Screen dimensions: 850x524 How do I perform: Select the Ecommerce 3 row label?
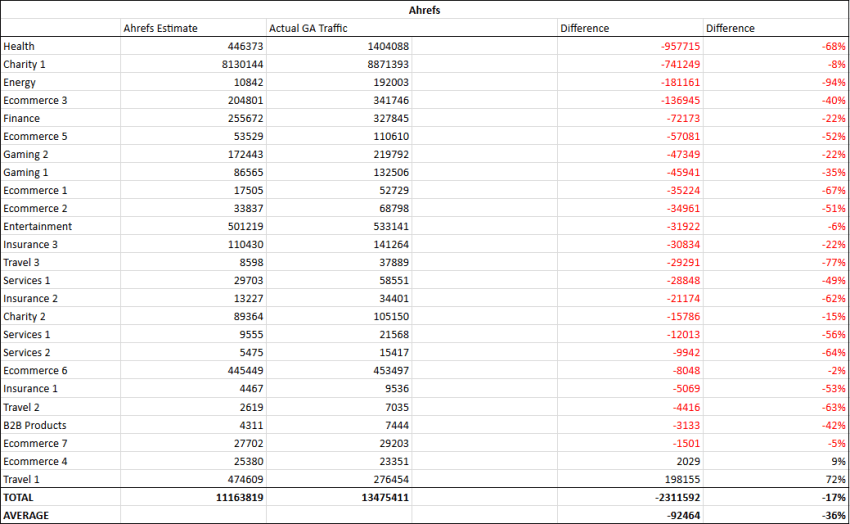(x=36, y=100)
